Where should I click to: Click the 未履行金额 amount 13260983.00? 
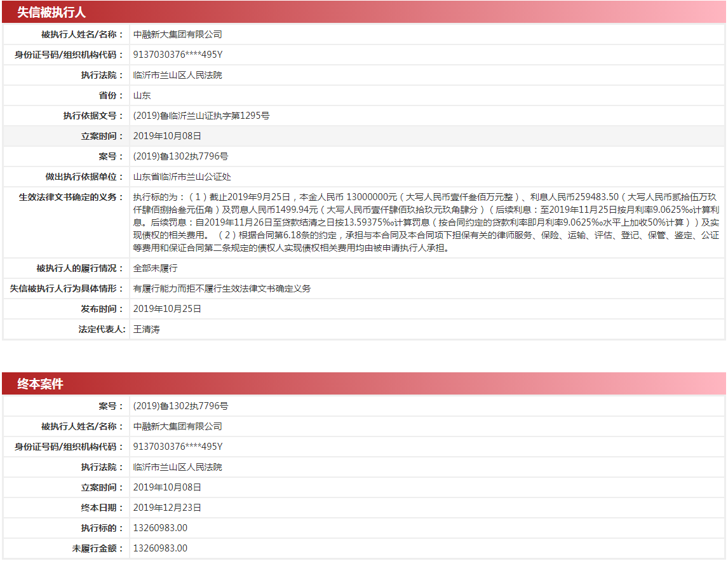(x=160, y=548)
